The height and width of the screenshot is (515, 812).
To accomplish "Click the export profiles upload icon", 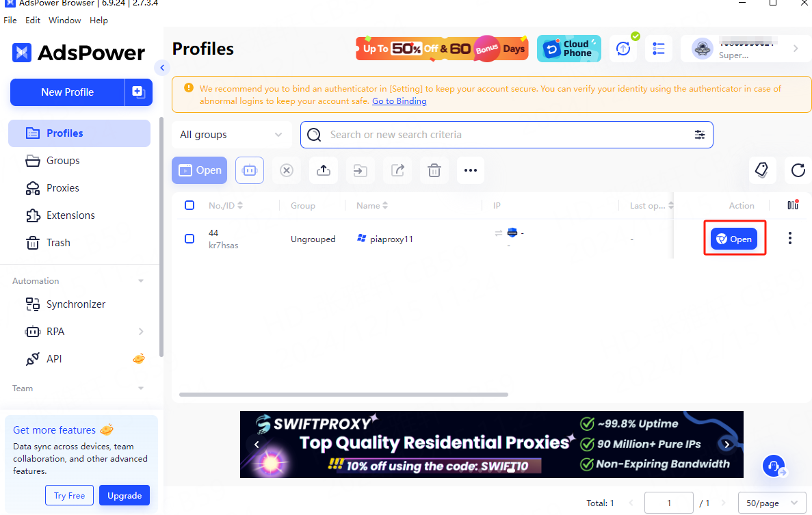I will pos(324,170).
